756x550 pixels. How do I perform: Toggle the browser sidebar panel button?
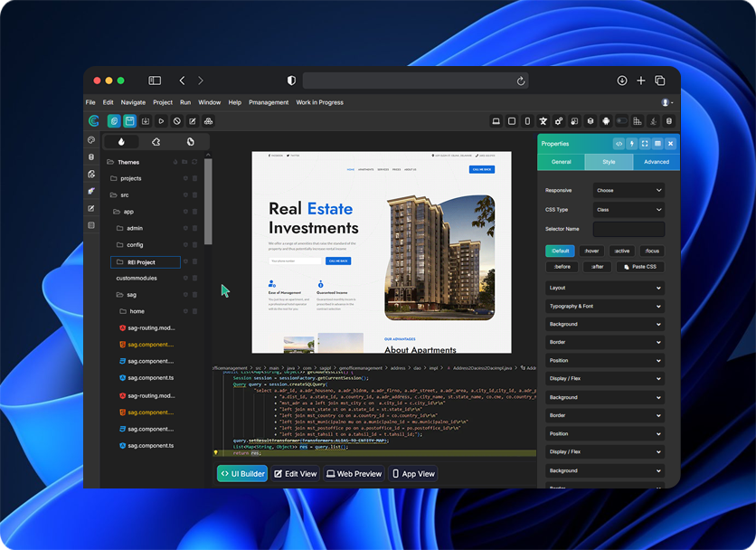(155, 81)
